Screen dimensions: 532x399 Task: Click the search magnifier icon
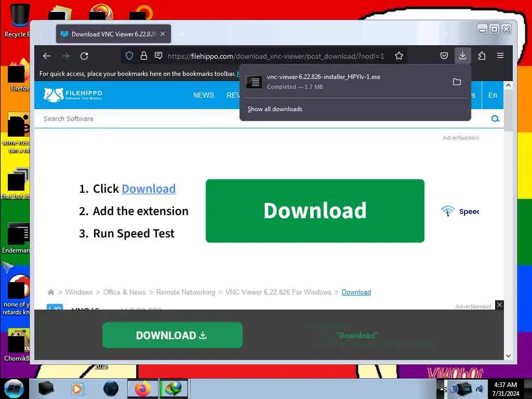point(495,119)
